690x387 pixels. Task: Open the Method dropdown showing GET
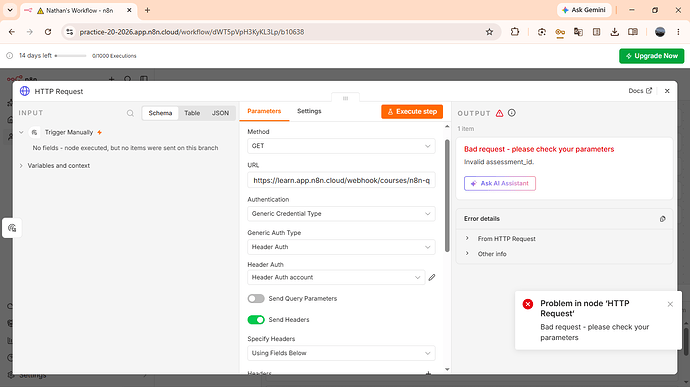(x=341, y=146)
